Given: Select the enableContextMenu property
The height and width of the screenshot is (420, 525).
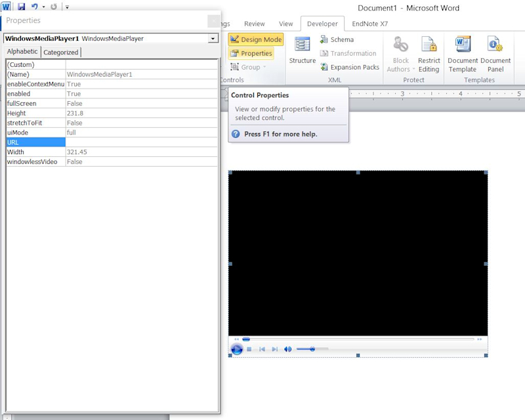Looking at the screenshot, I should [x=35, y=84].
